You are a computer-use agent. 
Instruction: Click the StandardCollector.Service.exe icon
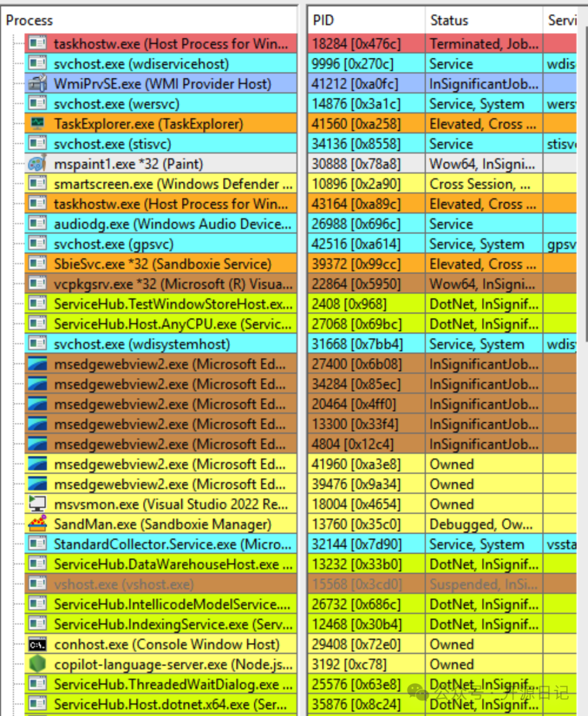[38, 544]
